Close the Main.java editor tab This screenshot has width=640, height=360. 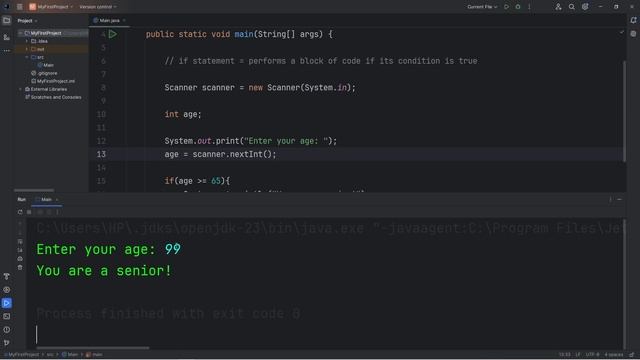coord(124,20)
